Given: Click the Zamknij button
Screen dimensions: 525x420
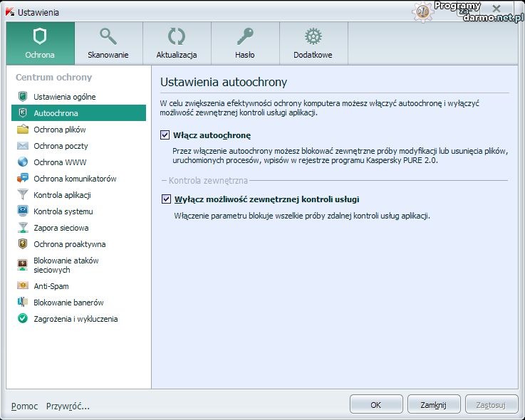Looking at the screenshot, I should [433, 404].
